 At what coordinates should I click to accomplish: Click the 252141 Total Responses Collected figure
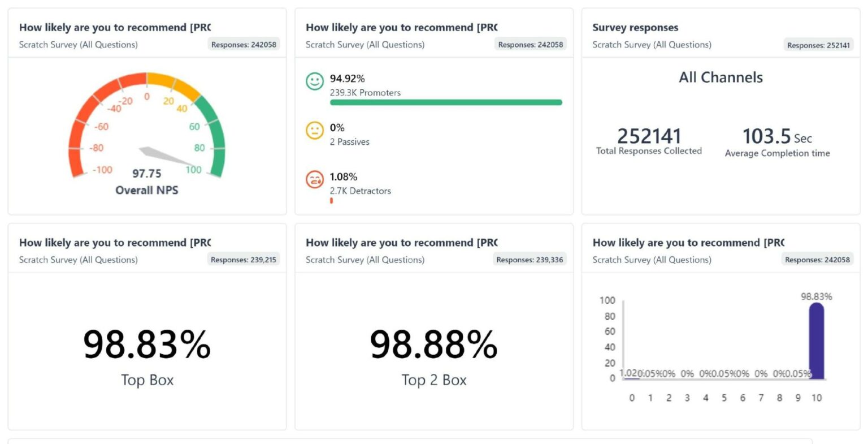coord(648,136)
